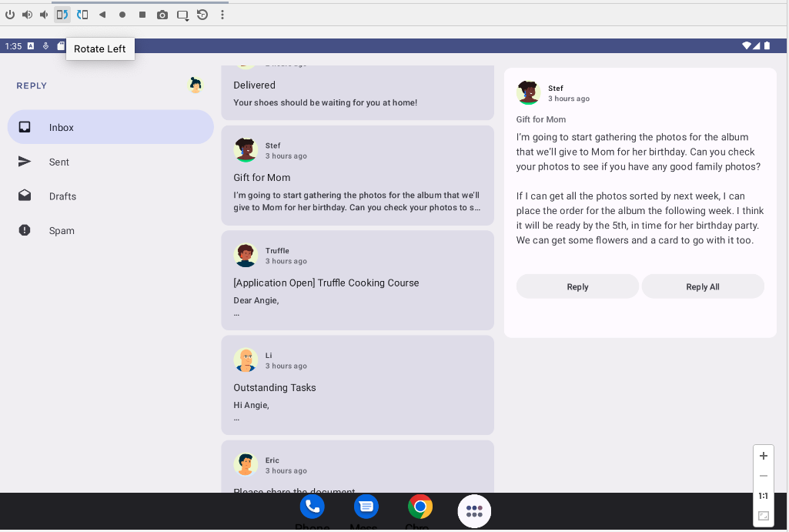Select the Sent folder
This screenshot has width=789, height=532.
pyautogui.click(x=59, y=162)
